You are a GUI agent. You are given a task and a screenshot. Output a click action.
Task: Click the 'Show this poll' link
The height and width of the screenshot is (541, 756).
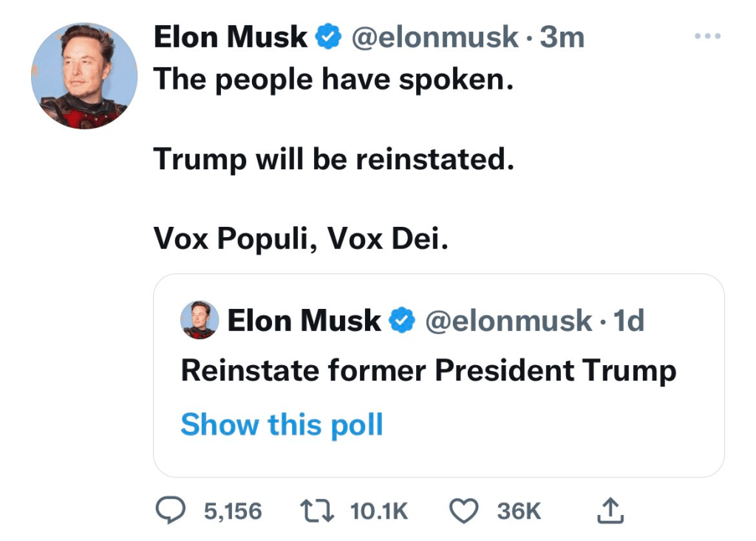coord(282,425)
